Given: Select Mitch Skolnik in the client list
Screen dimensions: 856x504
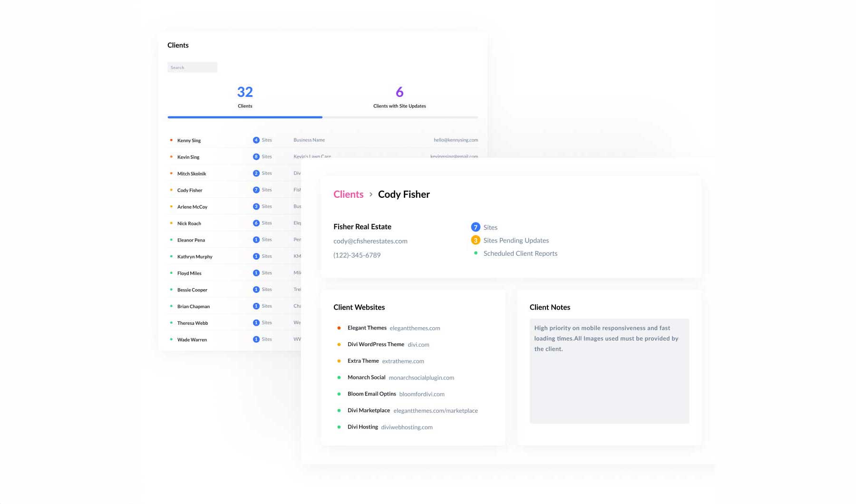Looking at the screenshot, I should coord(192,174).
